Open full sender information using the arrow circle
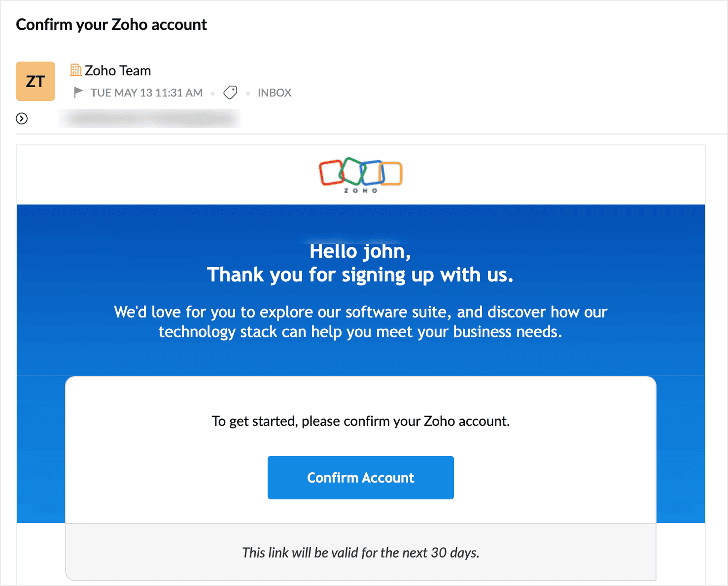The image size is (728, 586). [x=22, y=119]
